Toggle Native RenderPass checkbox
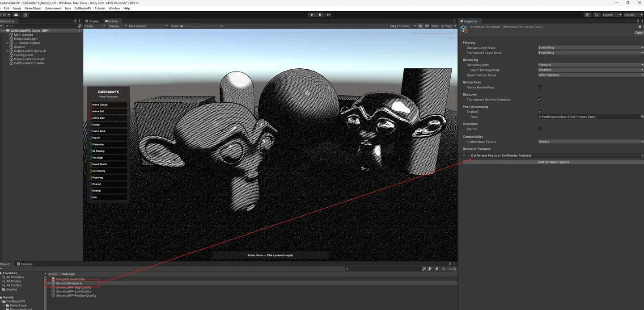Screen dimensions: 644x310 (539, 87)
